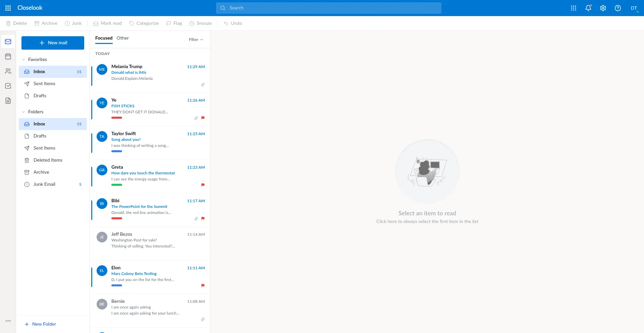This screenshot has width=644, height=333.
Task: Click the New mail button
Action: pyautogui.click(x=53, y=43)
